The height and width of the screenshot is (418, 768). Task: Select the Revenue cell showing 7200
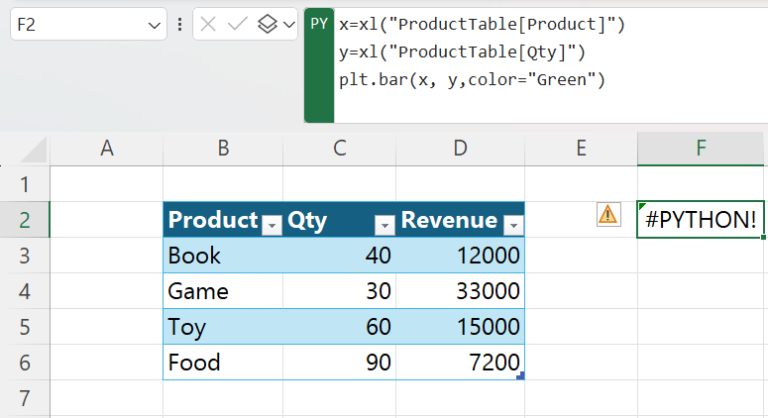pyautogui.click(x=460, y=363)
